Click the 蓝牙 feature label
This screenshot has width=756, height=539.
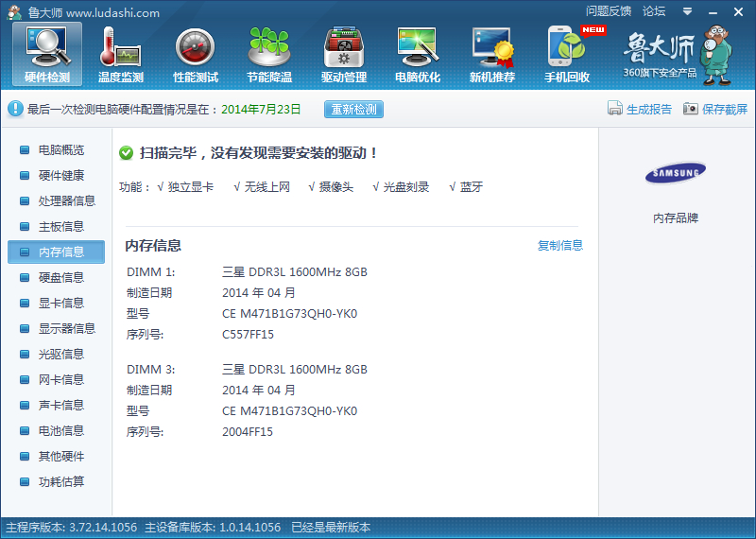471,187
